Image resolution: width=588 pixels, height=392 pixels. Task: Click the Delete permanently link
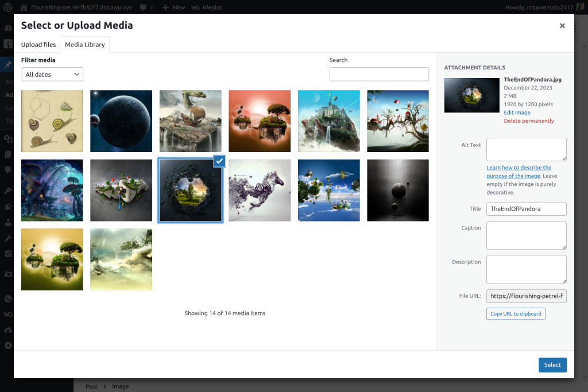(x=528, y=121)
